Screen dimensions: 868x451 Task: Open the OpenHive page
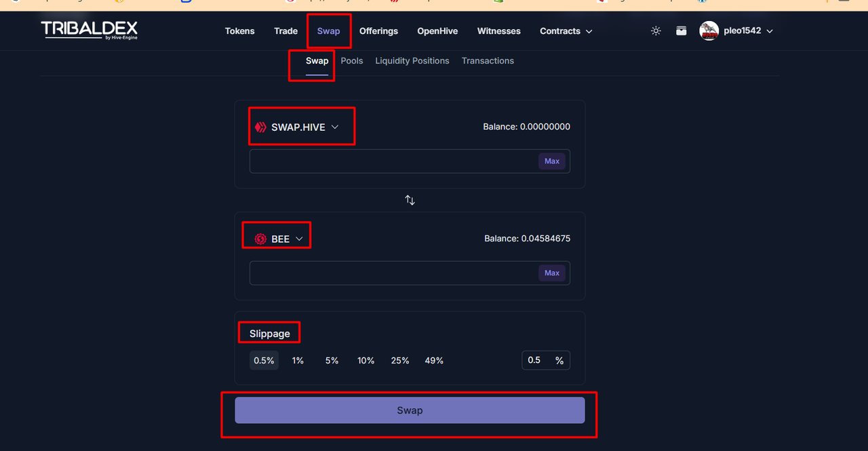click(437, 31)
